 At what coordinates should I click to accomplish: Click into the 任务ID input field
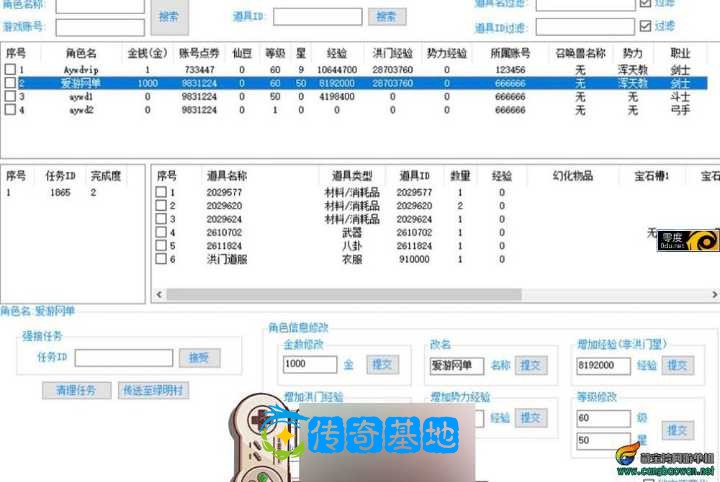[123, 358]
